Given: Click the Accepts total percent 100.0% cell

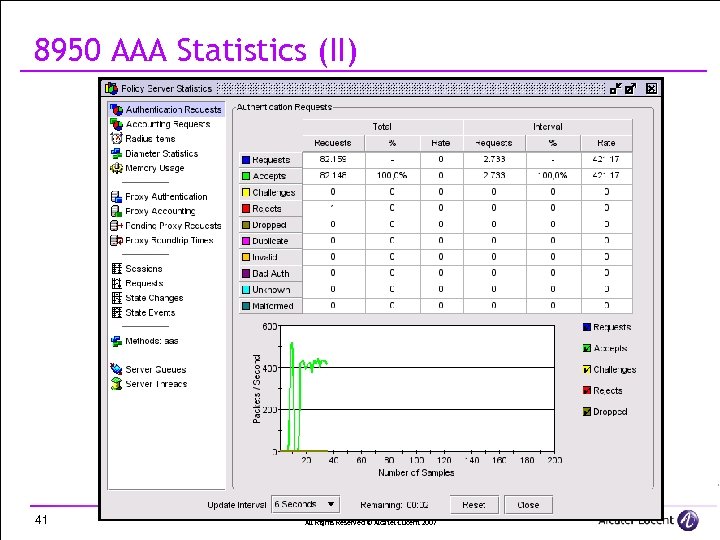Looking at the screenshot, I should coord(392,175).
